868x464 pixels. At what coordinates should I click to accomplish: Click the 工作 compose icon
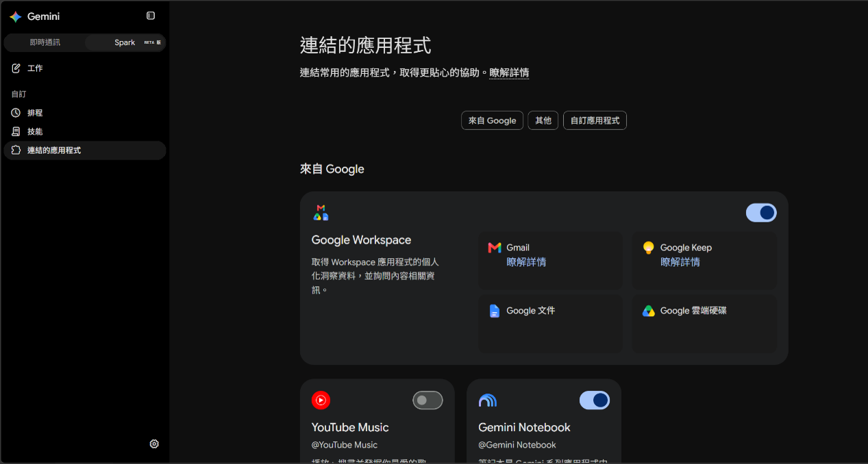[x=16, y=68]
